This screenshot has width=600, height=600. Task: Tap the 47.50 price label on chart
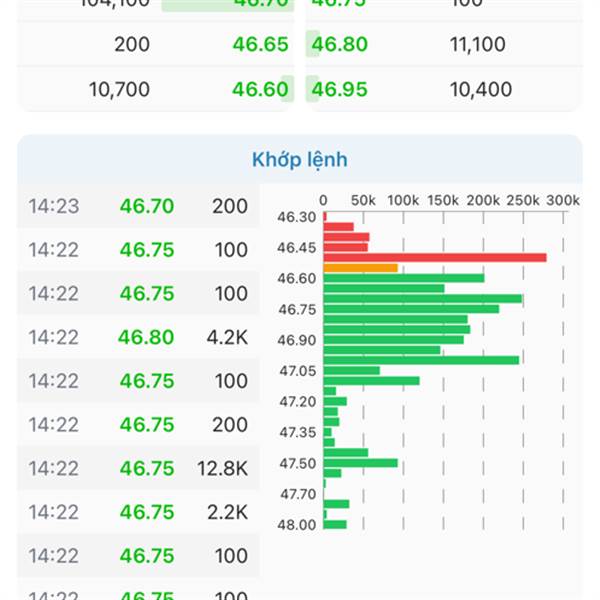pos(297,463)
